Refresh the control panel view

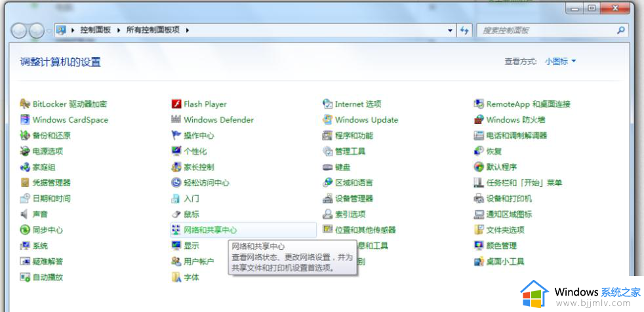coord(464,30)
